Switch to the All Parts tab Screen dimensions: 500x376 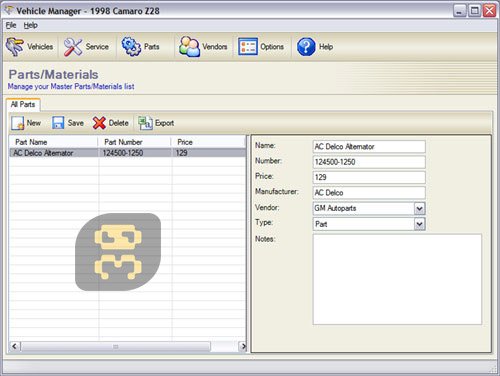point(23,105)
